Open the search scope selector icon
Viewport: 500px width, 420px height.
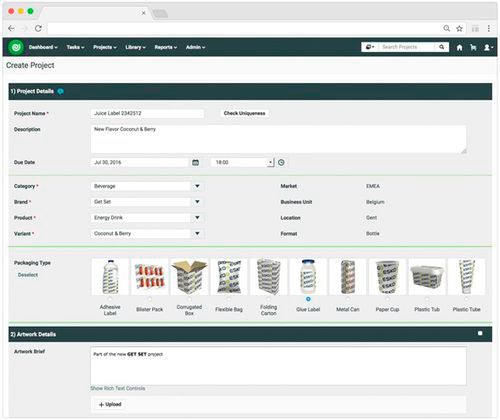click(x=370, y=47)
